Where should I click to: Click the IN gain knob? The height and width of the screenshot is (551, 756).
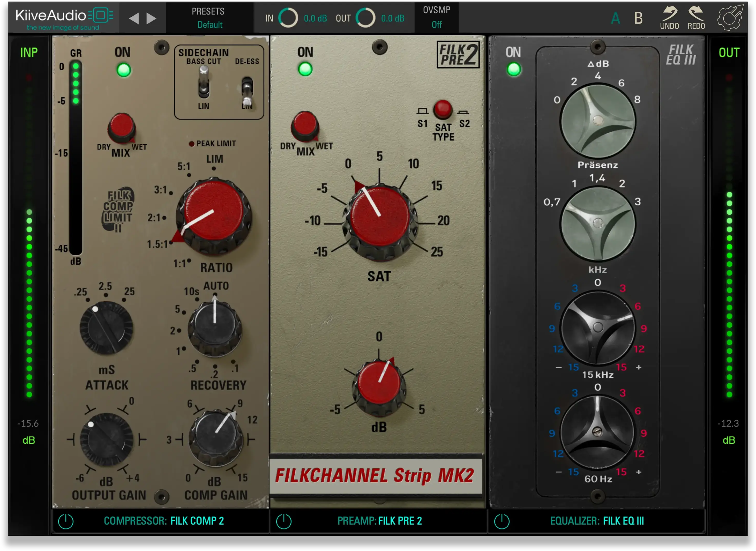(x=288, y=18)
